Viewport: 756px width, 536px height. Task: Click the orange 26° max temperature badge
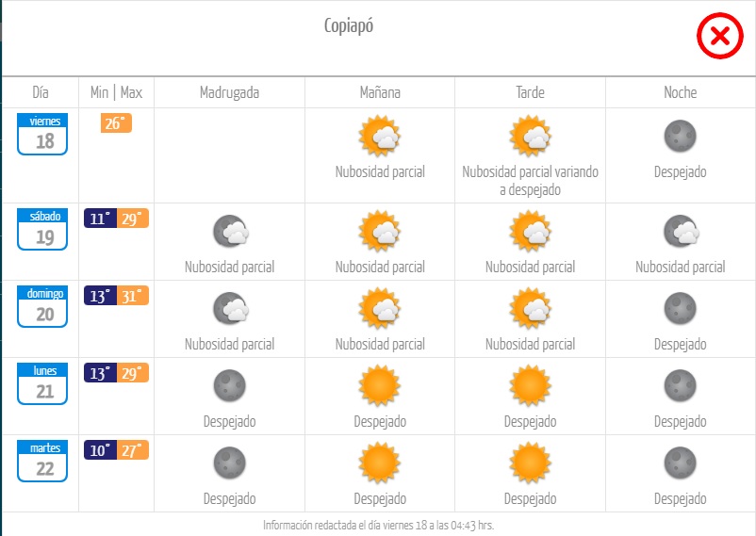point(116,122)
